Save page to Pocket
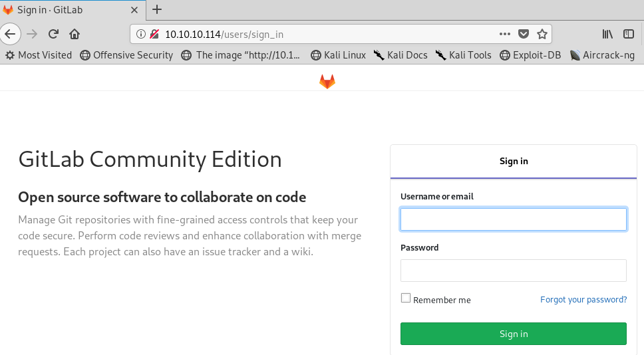Screen dimensions: 644x355 coord(523,34)
